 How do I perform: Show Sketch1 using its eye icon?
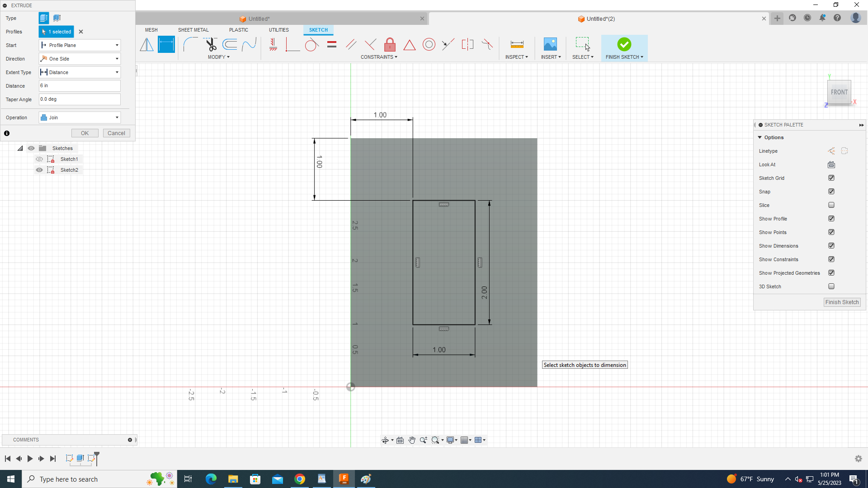pos(39,159)
